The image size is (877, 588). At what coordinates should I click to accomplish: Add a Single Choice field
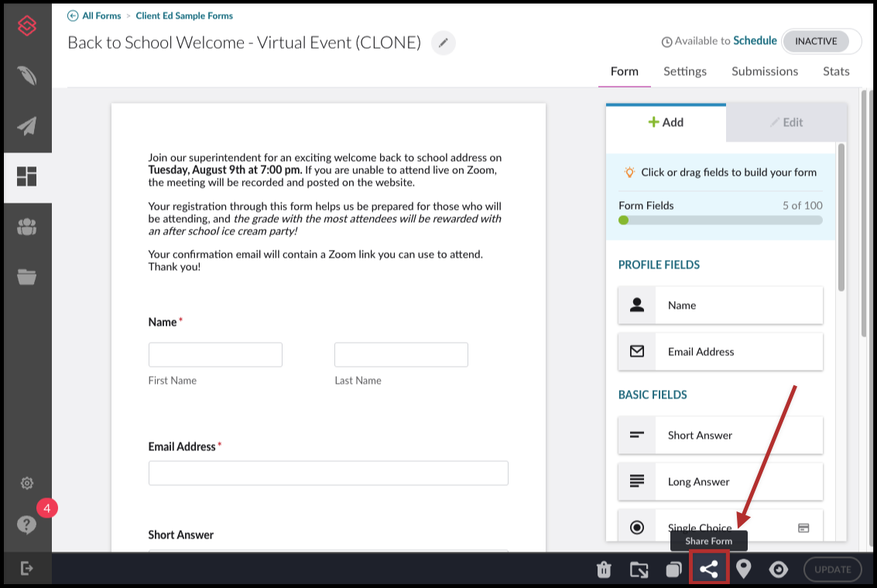[x=721, y=525]
